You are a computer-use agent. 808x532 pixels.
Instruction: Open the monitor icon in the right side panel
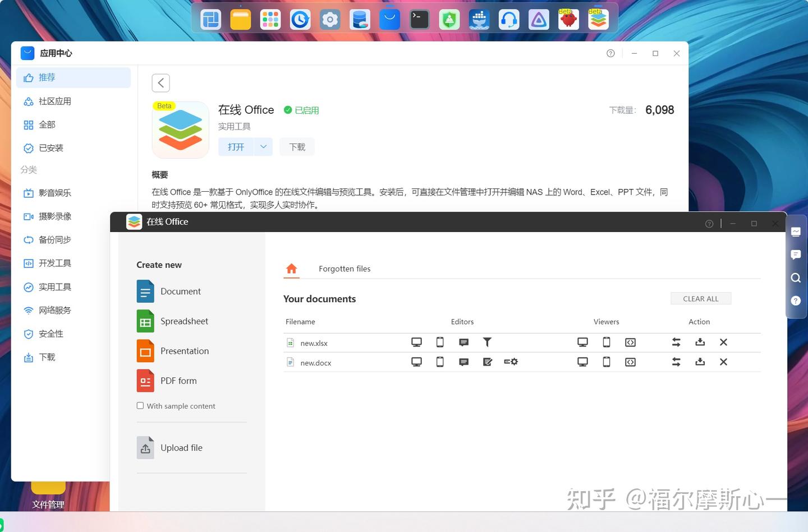(x=796, y=232)
